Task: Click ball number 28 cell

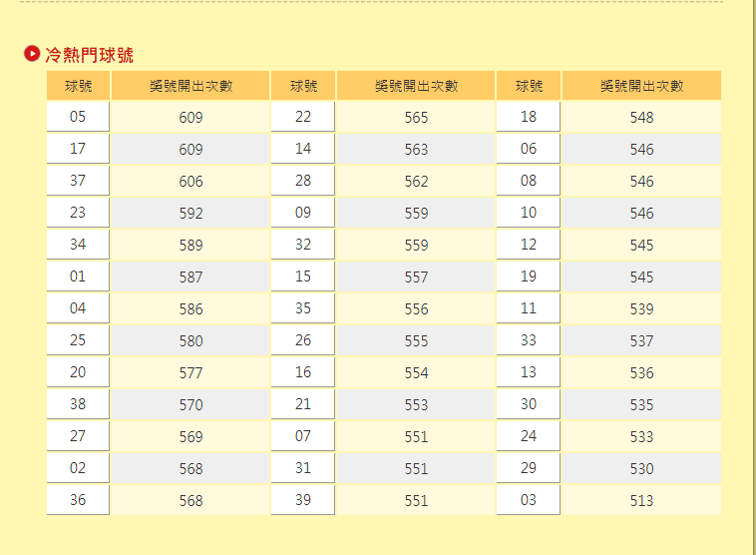Action: (x=303, y=180)
